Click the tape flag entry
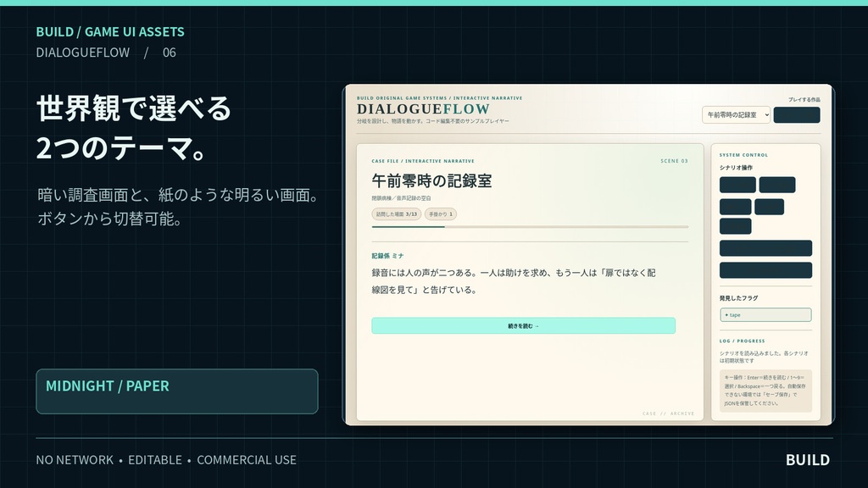This screenshot has width=868, height=488. 765,315
